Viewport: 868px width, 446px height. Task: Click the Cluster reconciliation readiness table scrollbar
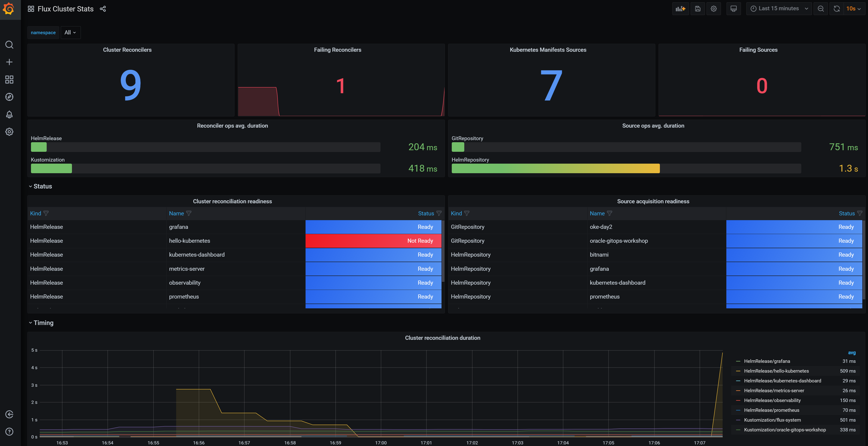tap(443, 251)
